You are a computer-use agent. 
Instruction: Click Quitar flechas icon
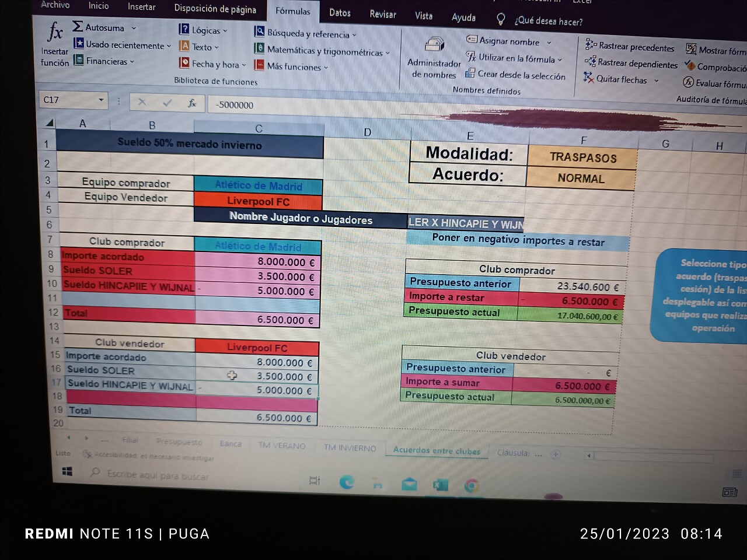click(x=589, y=78)
